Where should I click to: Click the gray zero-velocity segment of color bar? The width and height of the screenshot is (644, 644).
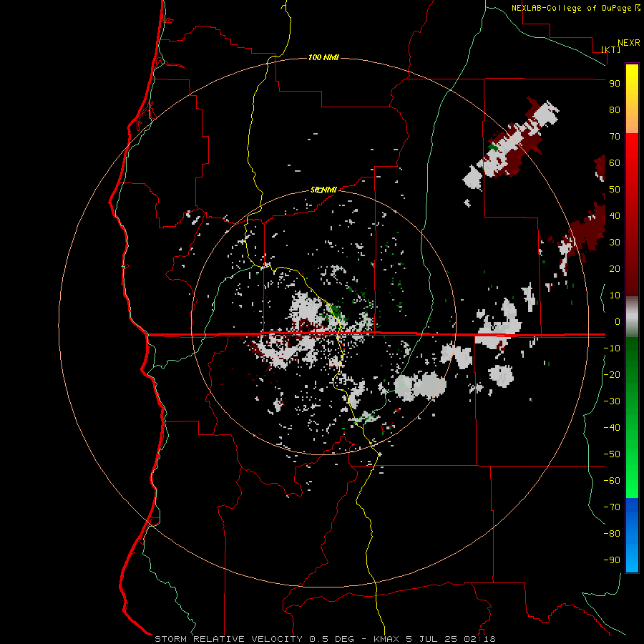pyautogui.click(x=632, y=317)
